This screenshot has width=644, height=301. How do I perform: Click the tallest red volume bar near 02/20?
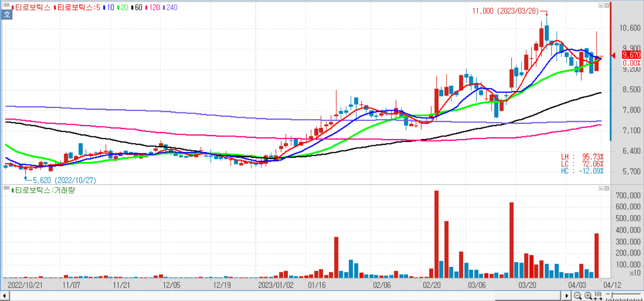point(436,234)
